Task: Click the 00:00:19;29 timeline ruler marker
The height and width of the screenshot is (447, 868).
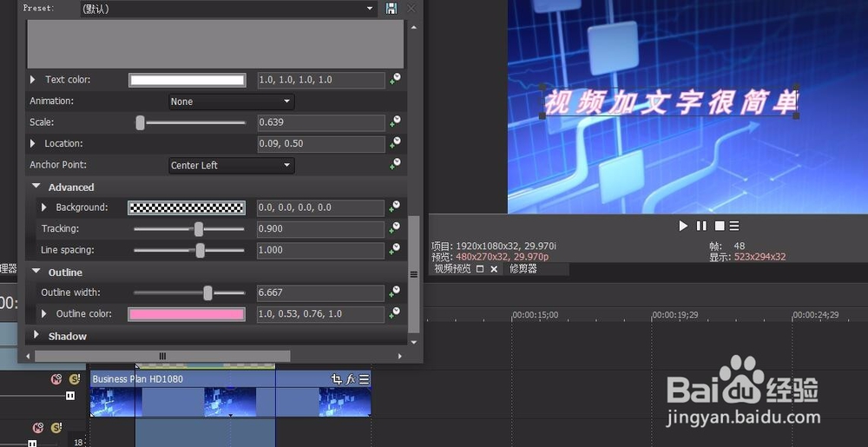Action: (x=675, y=315)
